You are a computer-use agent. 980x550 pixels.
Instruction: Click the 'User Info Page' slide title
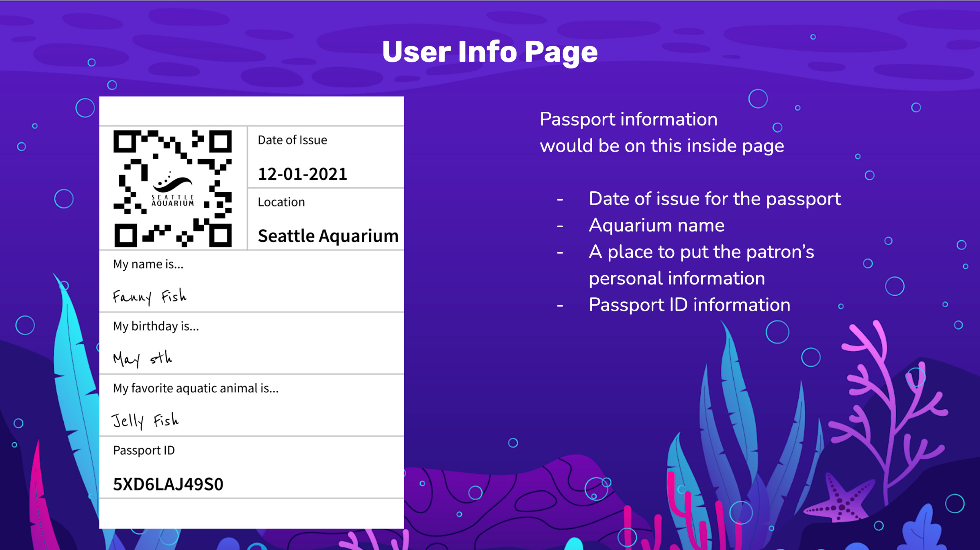[x=490, y=51]
